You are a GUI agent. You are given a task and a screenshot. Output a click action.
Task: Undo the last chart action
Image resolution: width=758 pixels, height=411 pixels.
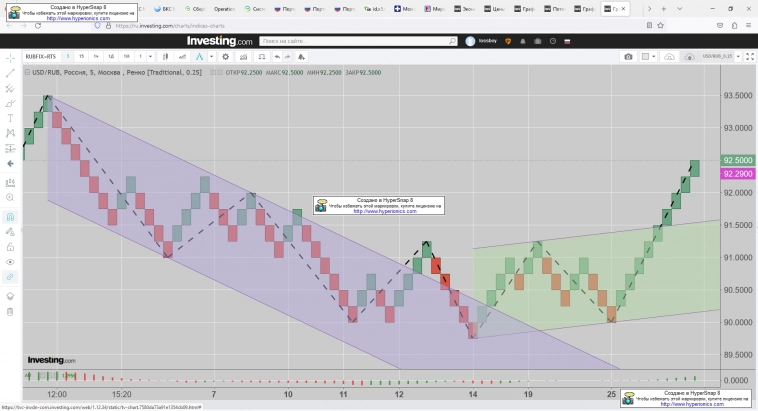(x=277, y=57)
